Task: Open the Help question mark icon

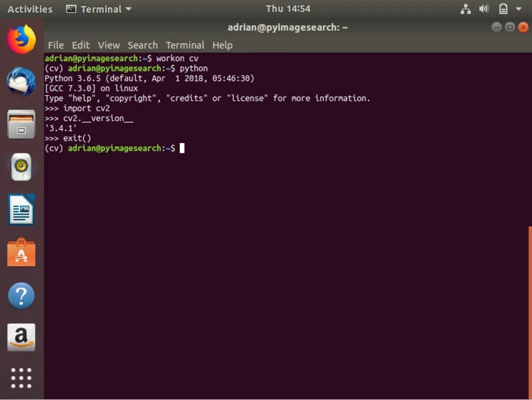Action: (x=21, y=296)
